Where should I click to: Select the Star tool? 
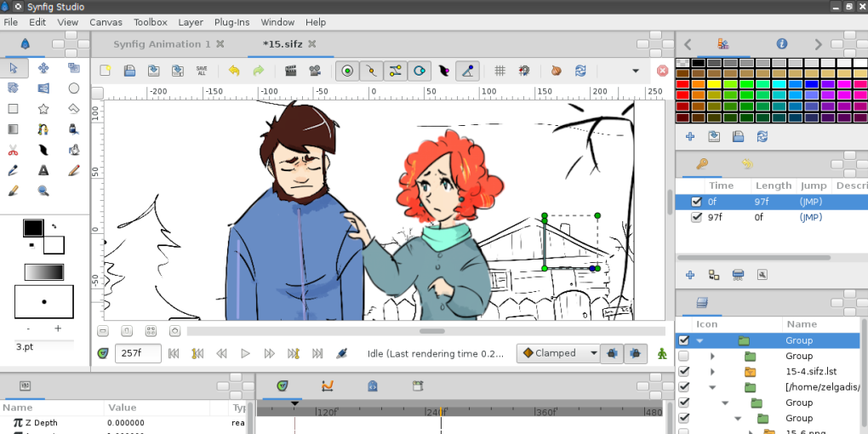click(x=43, y=109)
